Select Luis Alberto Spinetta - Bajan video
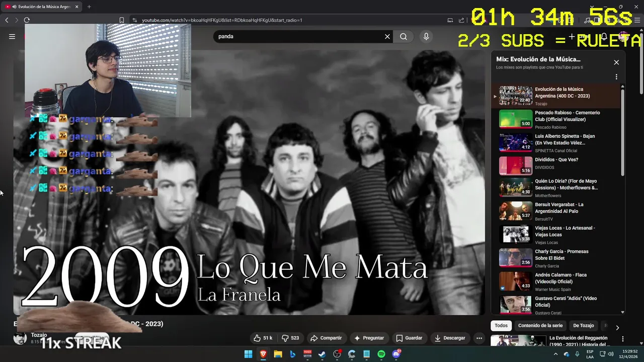 556,143
